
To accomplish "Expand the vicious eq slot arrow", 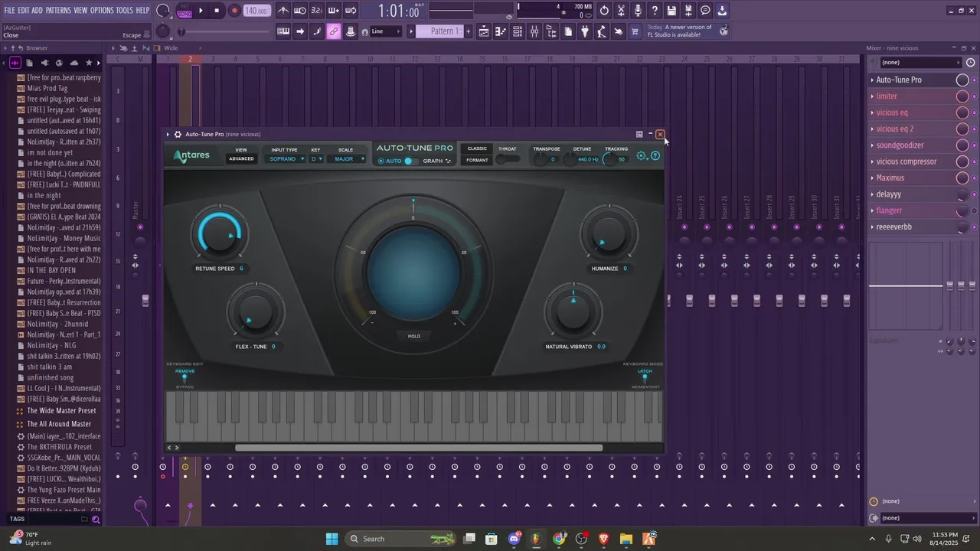I will (x=872, y=112).
